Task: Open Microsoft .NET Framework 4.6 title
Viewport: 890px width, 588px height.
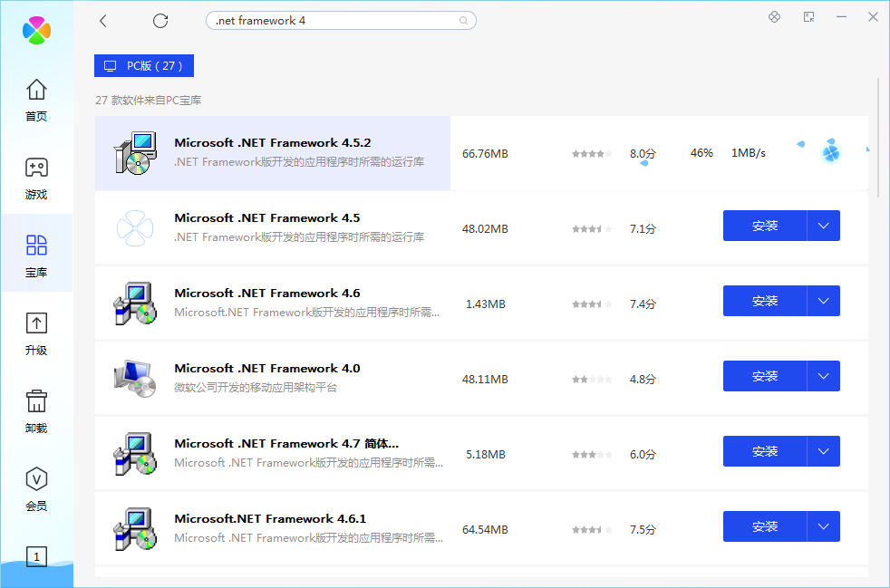Action: pyautogui.click(x=266, y=293)
